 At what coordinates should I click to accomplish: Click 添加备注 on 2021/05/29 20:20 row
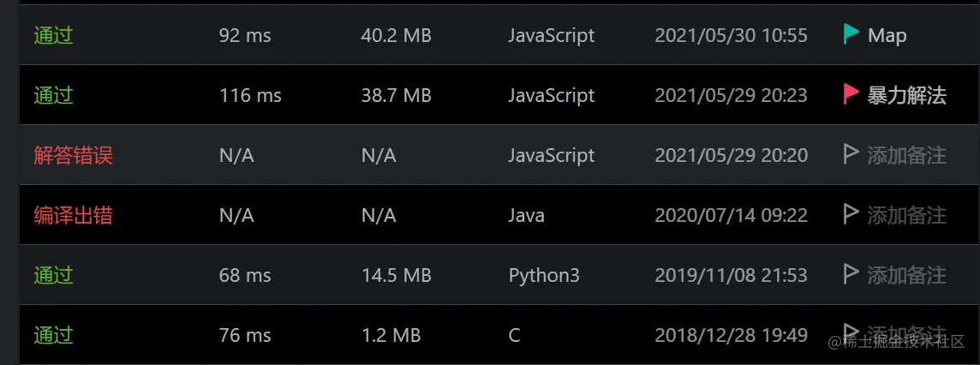click(907, 156)
